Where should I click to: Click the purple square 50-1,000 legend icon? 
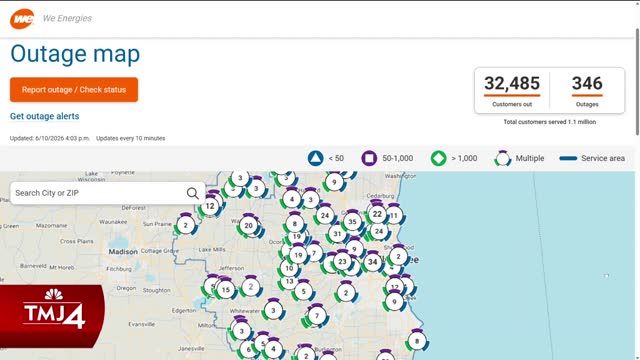point(369,158)
